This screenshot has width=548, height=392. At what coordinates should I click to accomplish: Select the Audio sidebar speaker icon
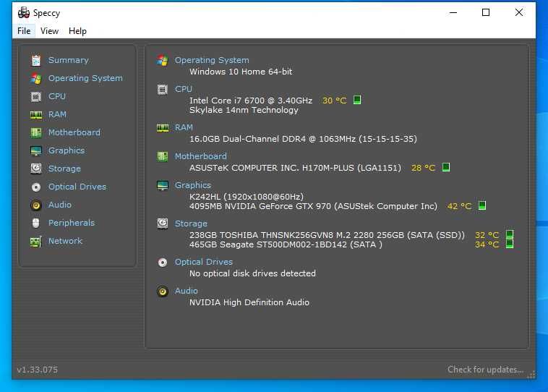[x=36, y=205]
